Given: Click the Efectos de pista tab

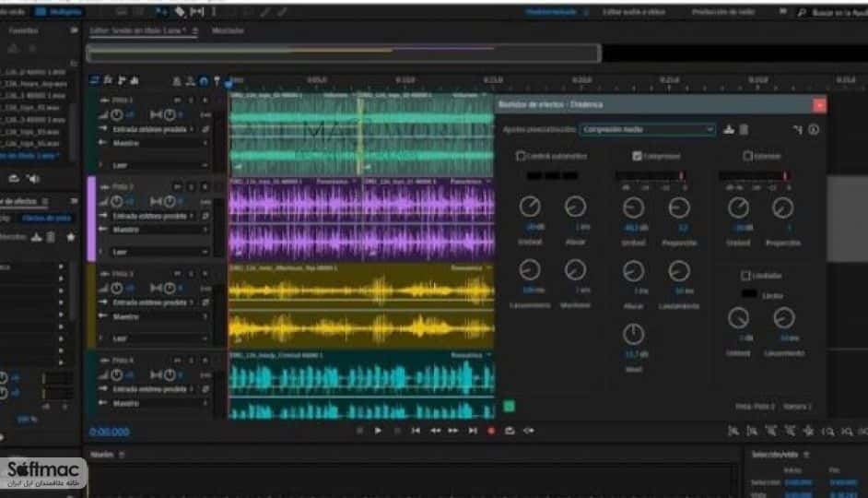Looking at the screenshot, I should (x=46, y=218).
